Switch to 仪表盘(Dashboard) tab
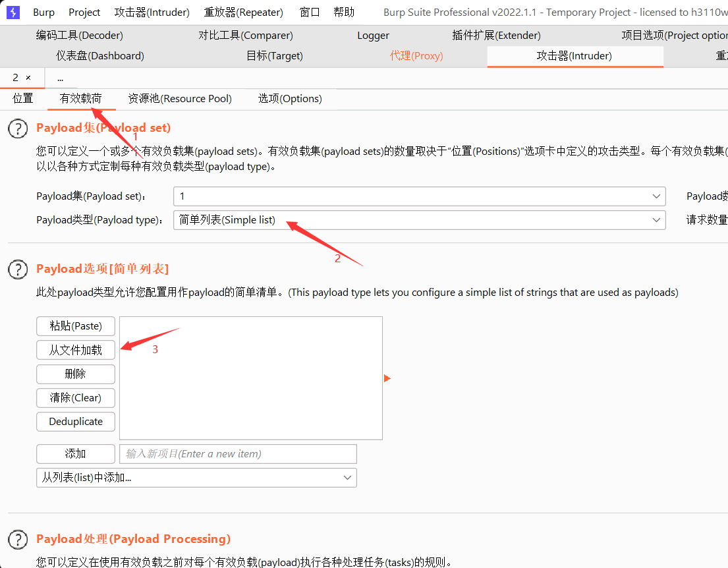This screenshot has width=728, height=568. [100, 56]
